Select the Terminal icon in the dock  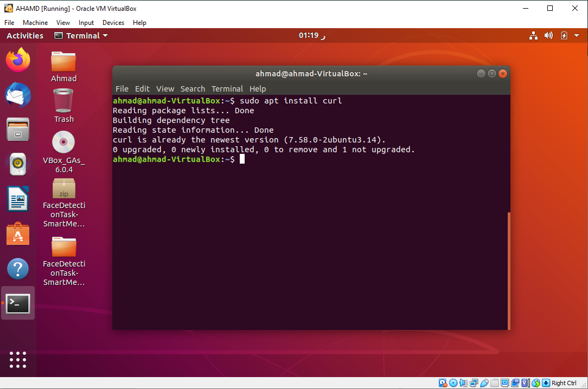coord(18,303)
